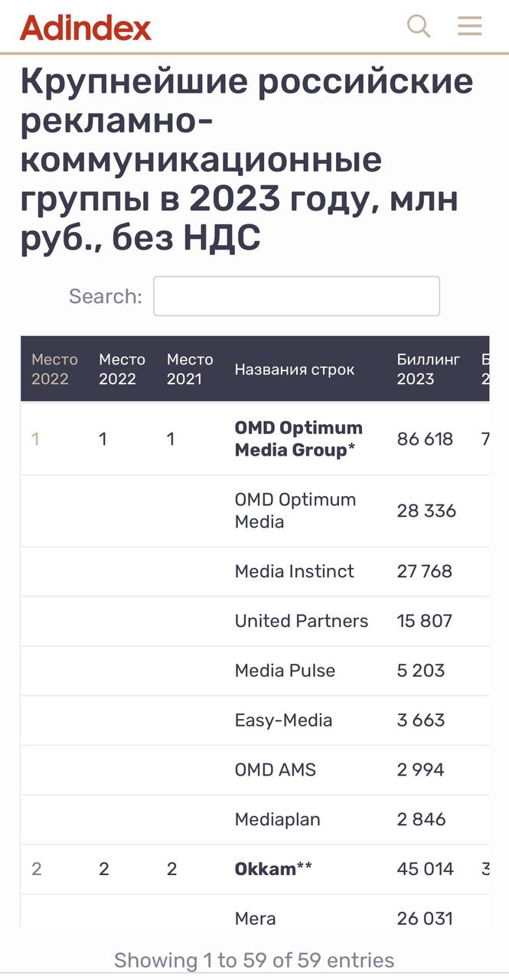Viewport: 509px width, 980px height.
Task: Open the hamburger menu icon
Action: (x=469, y=26)
